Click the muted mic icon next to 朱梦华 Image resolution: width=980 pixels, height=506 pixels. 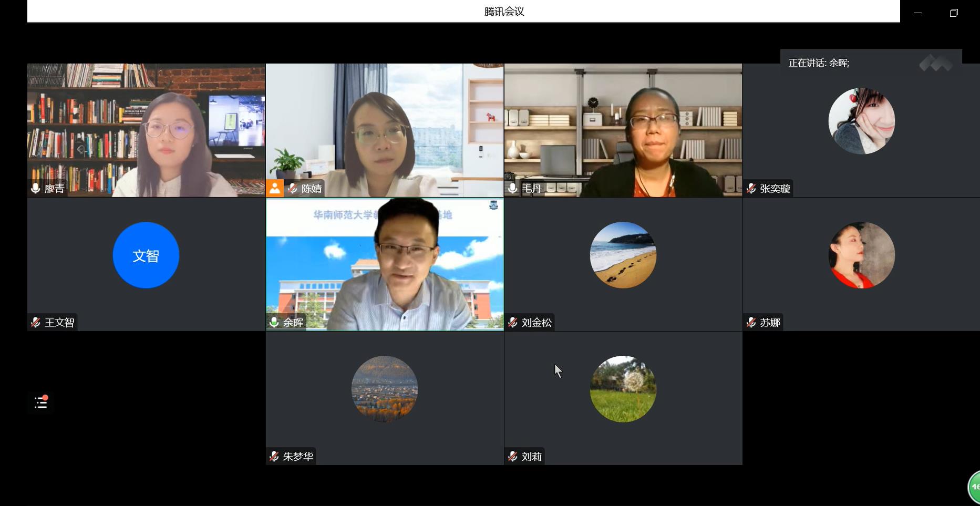[x=274, y=456]
